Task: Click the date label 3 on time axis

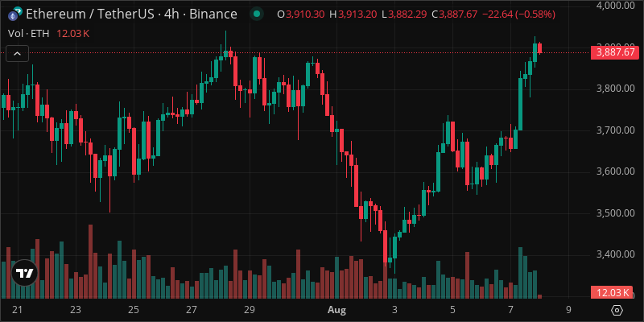Action: click(x=394, y=309)
